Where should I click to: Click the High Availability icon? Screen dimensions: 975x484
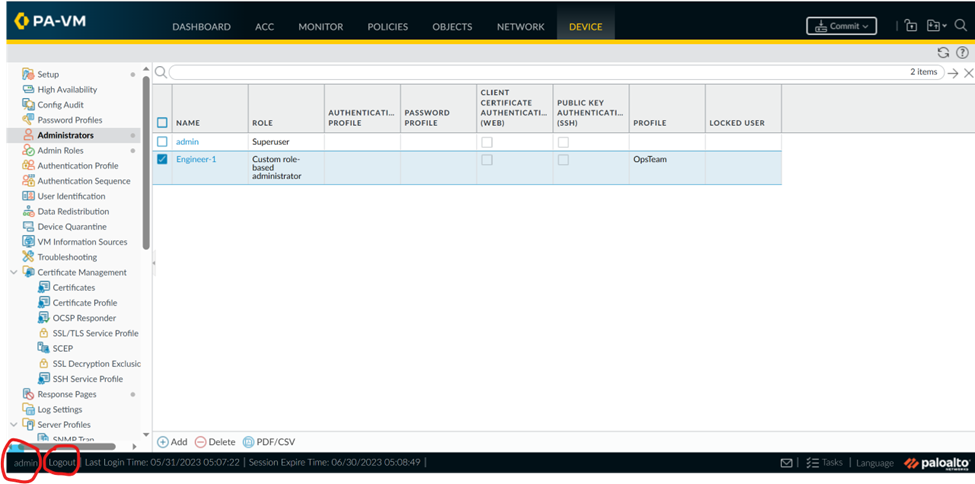pyautogui.click(x=28, y=90)
